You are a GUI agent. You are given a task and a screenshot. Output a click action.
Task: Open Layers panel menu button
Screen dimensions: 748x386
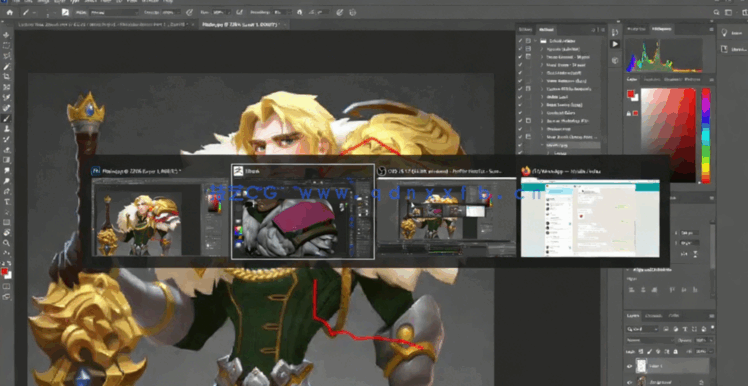click(712, 316)
